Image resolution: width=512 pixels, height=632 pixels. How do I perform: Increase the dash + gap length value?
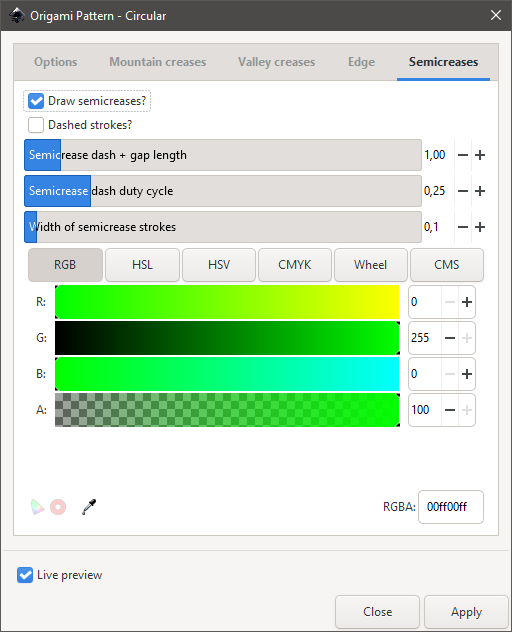point(480,155)
